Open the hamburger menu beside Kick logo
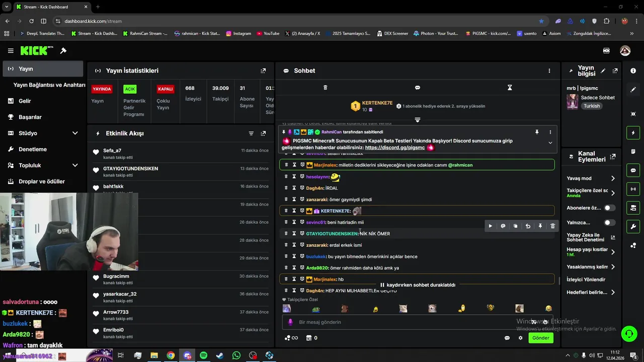The height and width of the screenshot is (362, 644). (x=11, y=51)
